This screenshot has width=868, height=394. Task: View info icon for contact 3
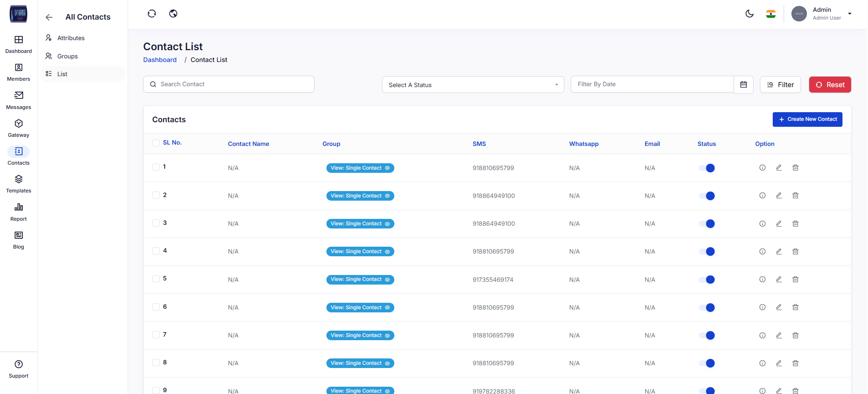tap(762, 224)
